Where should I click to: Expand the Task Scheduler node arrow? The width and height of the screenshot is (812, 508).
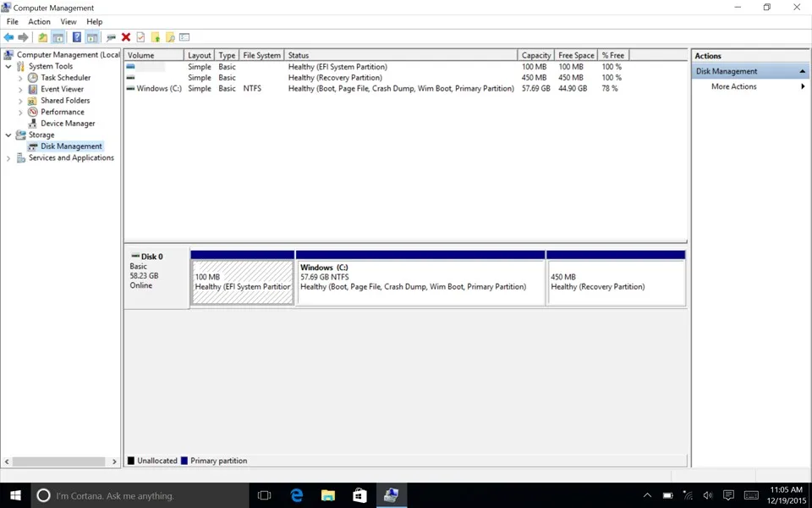[x=20, y=78]
